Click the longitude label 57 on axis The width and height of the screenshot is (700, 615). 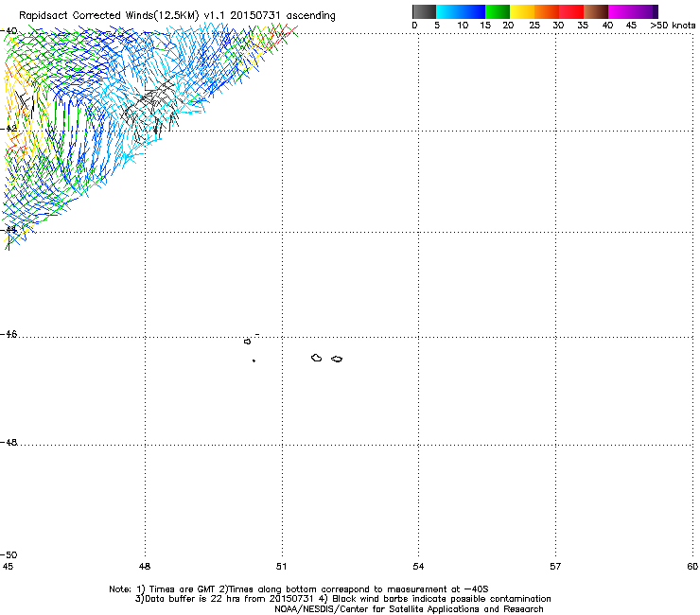[x=555, y=567]
